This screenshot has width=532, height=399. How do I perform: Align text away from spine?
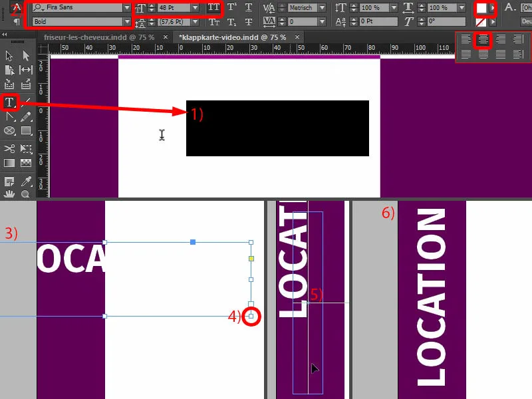(518, 54)
